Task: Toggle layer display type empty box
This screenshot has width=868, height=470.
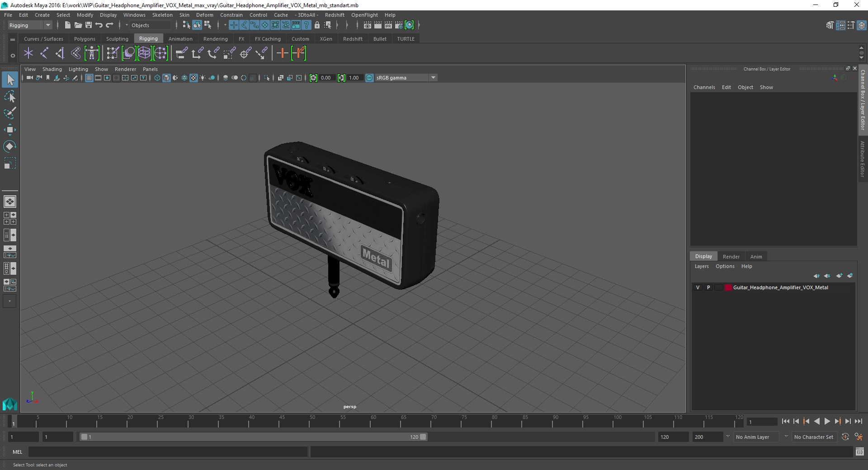Action: [x=718, y=287]
